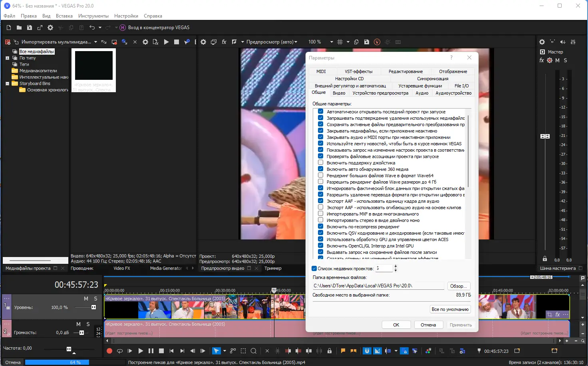Screen dimensions: 588x366
Task: Click the Master bus fx icon
Action: 542,60
